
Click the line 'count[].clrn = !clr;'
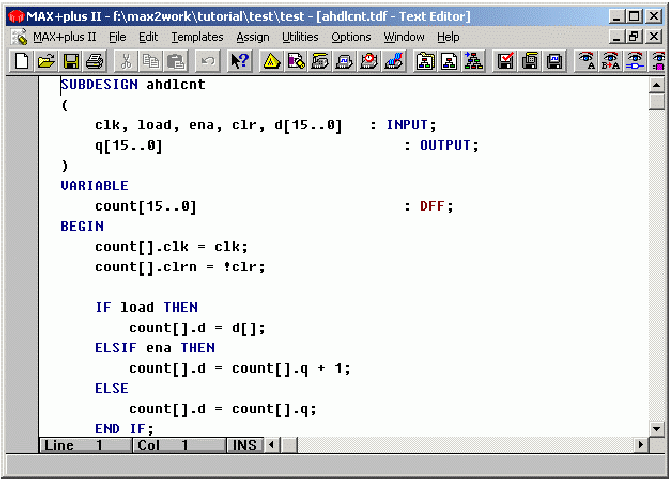[x=180, y=267]
